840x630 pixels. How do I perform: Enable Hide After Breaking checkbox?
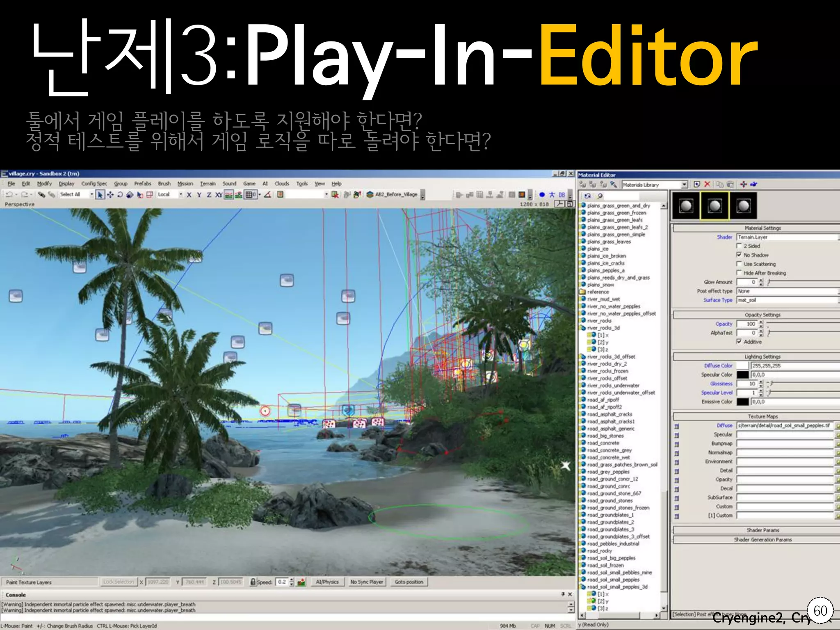(739, 273)
